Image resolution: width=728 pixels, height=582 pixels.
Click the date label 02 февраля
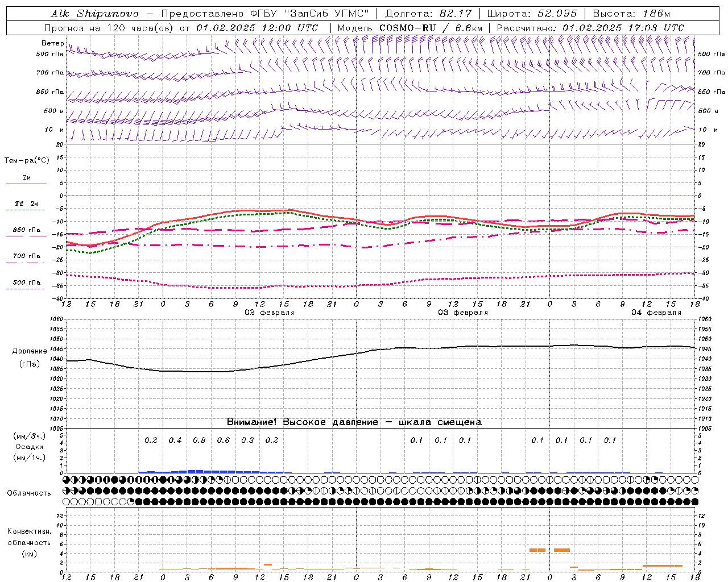pos(270,313)
